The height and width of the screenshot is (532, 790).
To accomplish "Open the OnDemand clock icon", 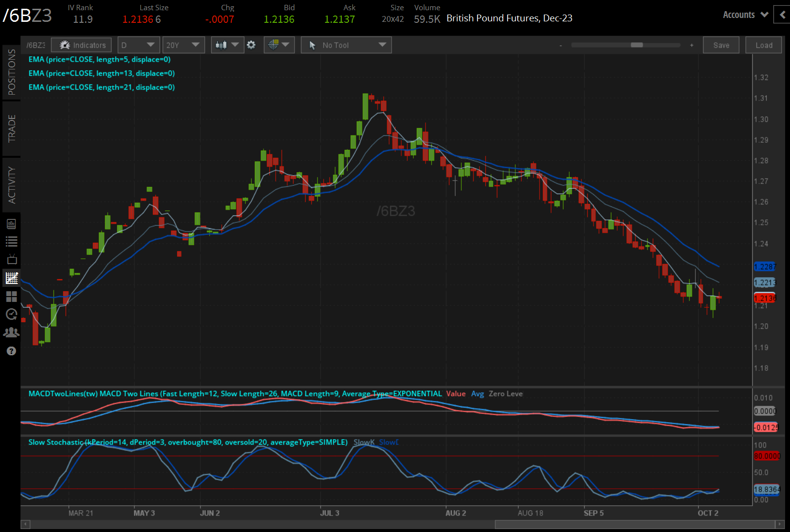I will [11, 314].
